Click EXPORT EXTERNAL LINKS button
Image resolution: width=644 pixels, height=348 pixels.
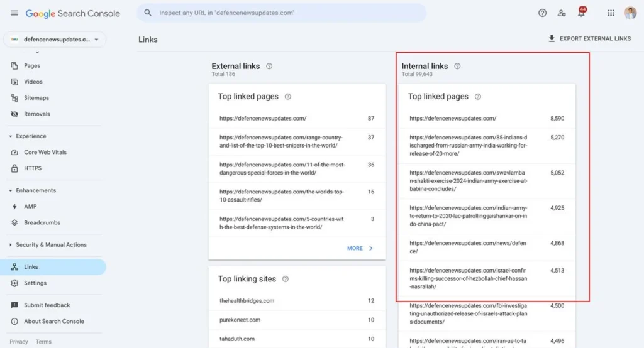tap(589, 38)
